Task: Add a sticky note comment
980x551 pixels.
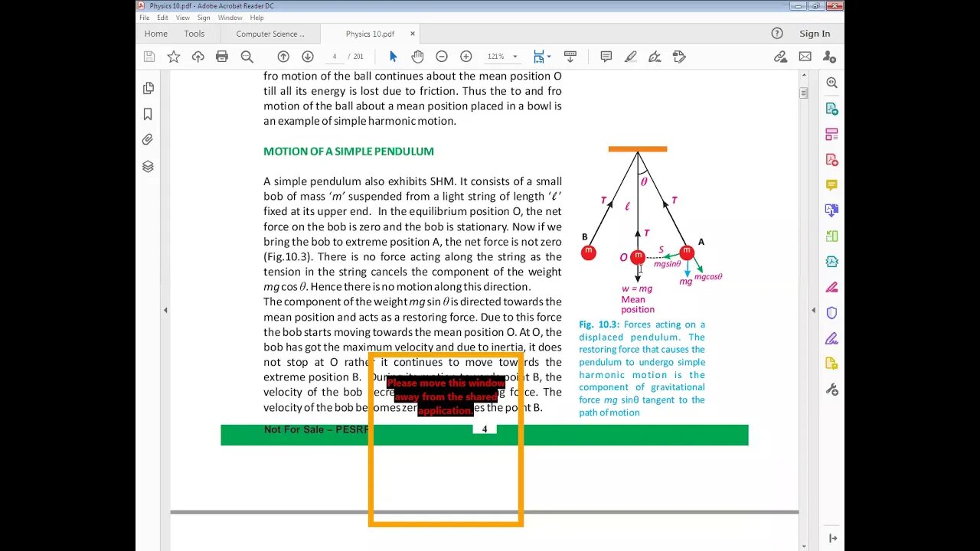Action: pos(606,57)
